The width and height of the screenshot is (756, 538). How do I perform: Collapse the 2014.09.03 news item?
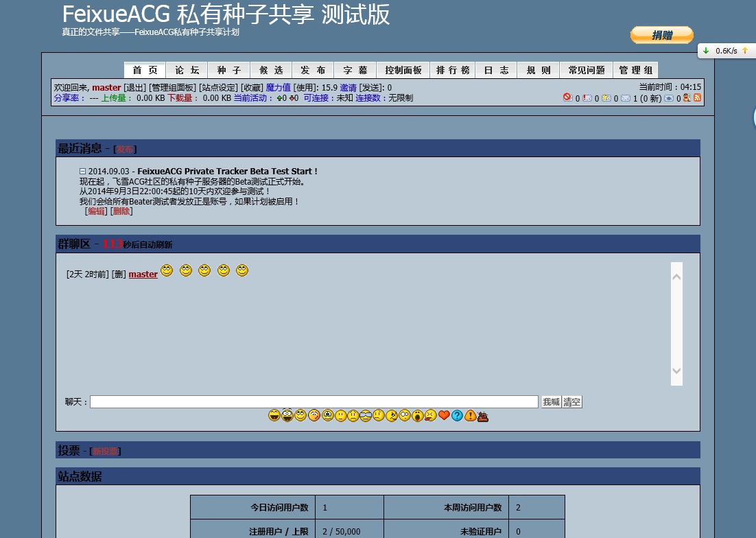point(82,171)
